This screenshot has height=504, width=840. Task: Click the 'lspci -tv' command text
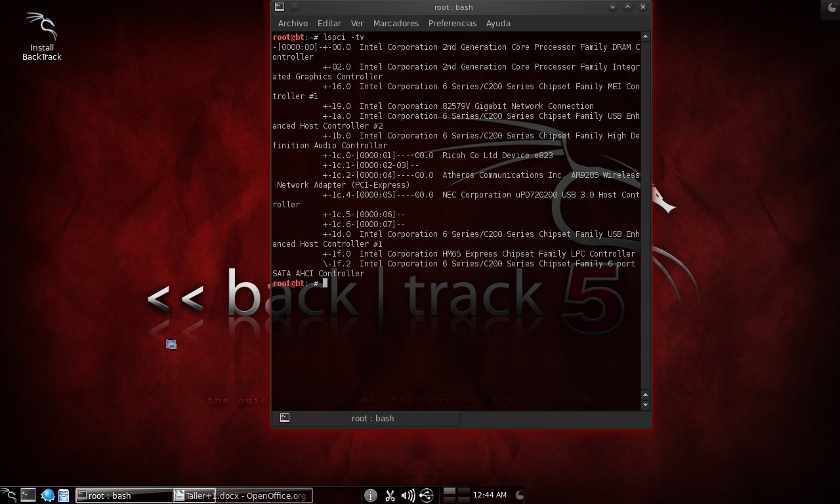(x=343, y=37)
